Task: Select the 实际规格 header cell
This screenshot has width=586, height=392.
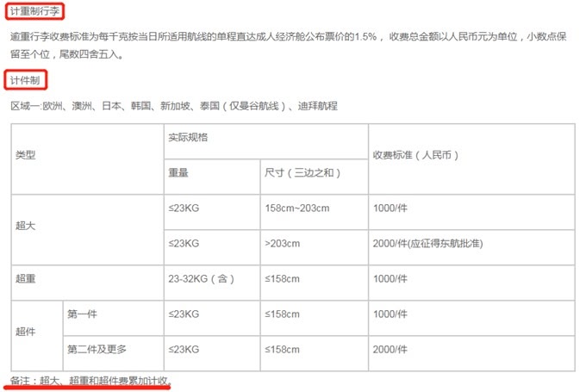Action: coord(266,141)
